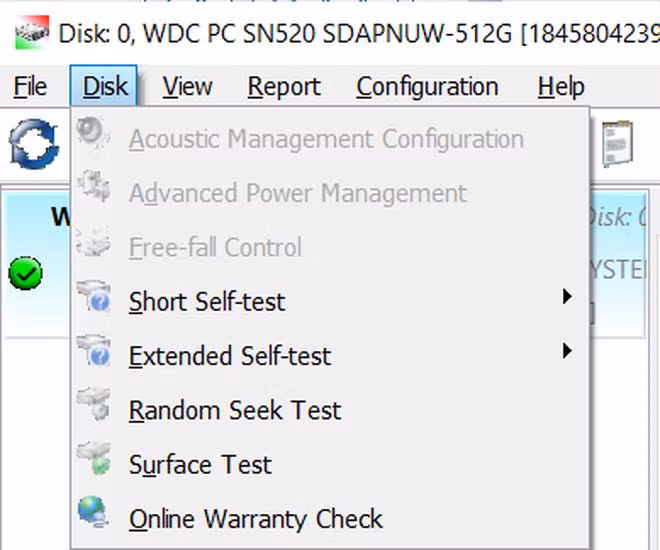Image resolution: width=660 pixels, height=550 pixels.
Task: Click the Extended Self-test entry icon
Action: [x=94, y=352]
